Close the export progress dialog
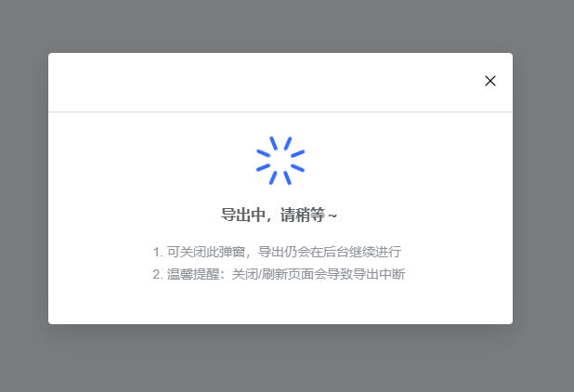Screen dimensions: 574x392 [490, 81]
